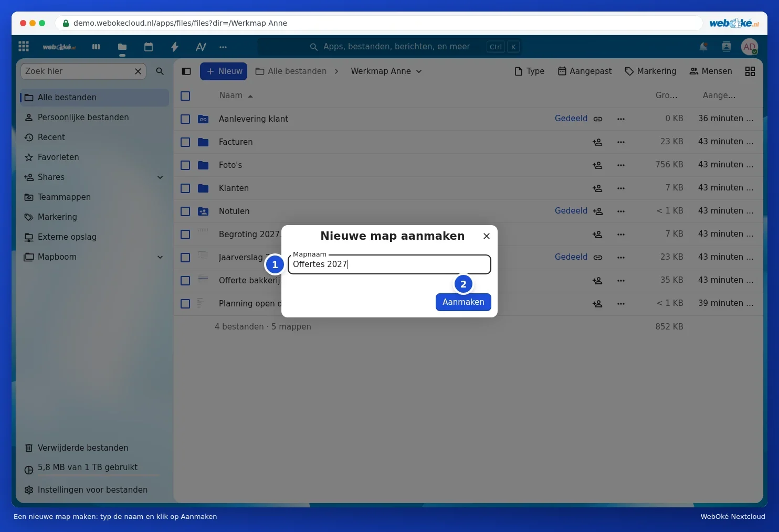The width and height of the screenshot is (779, 532).
Task: Open the Favorieten view
Action: (94, 157)
